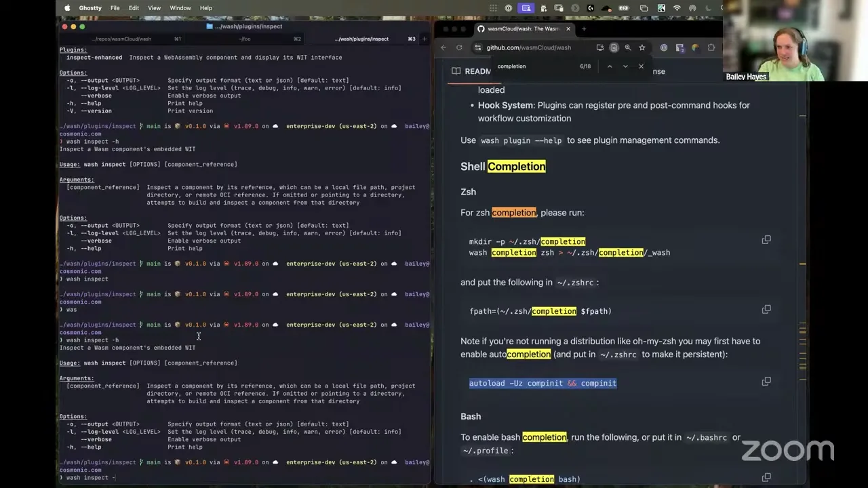Click the 'Bash' subheading
The height and width of the screenshot is (488, 868).
[x=471, y=416]
